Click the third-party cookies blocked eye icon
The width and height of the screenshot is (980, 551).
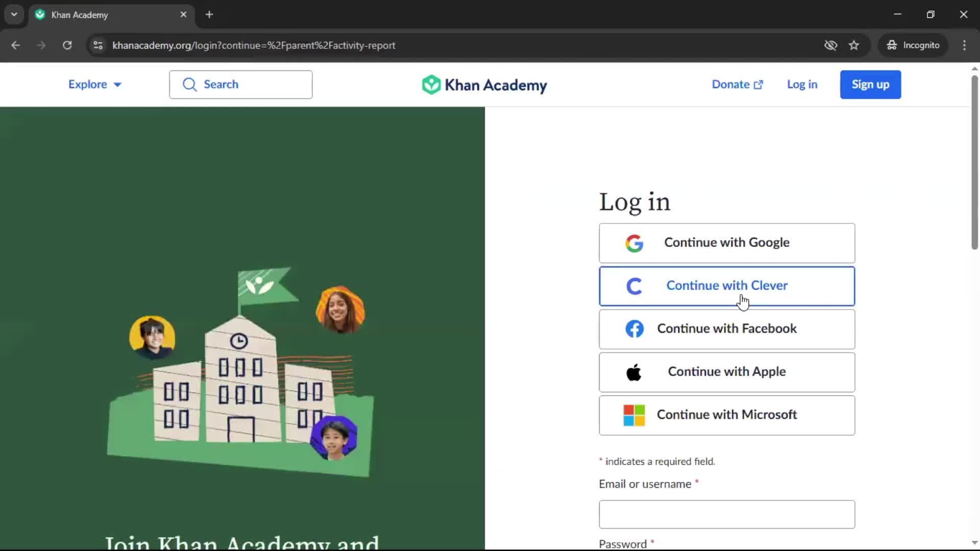pos(830,45)
